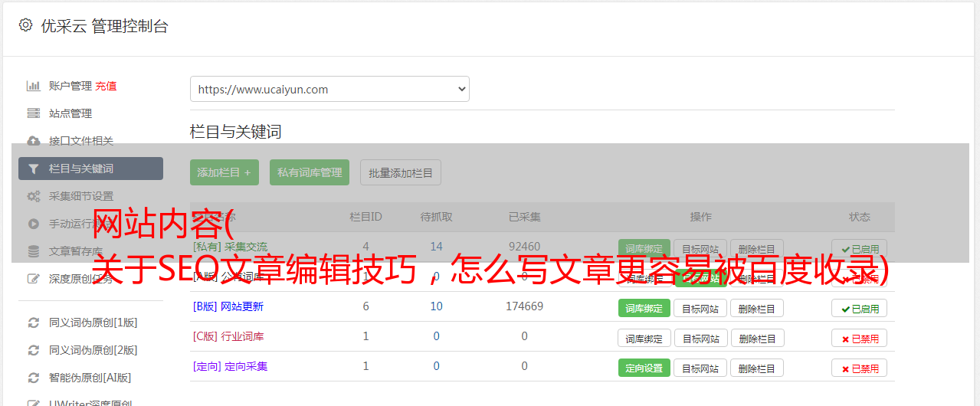Click 词库绑定 for the 行业词库 row
Image resolution: width=980 pixels, height=406 pixels.
(x=644, y=338)
